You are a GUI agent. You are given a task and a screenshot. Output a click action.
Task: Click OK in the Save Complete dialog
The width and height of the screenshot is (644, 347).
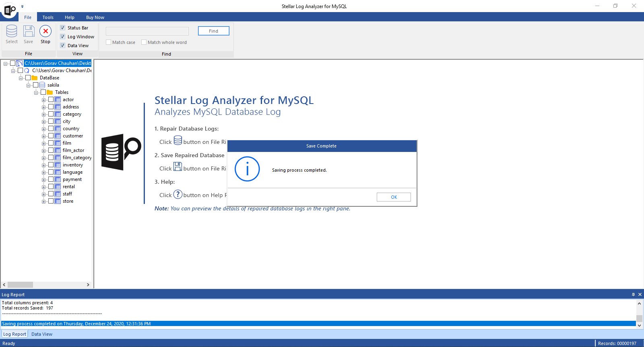[x=394, y=197]
